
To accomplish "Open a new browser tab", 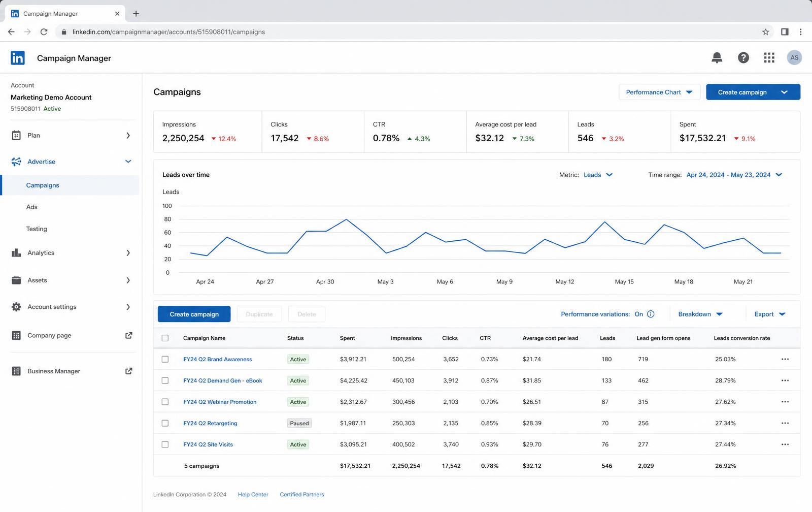I will point(136,14).
